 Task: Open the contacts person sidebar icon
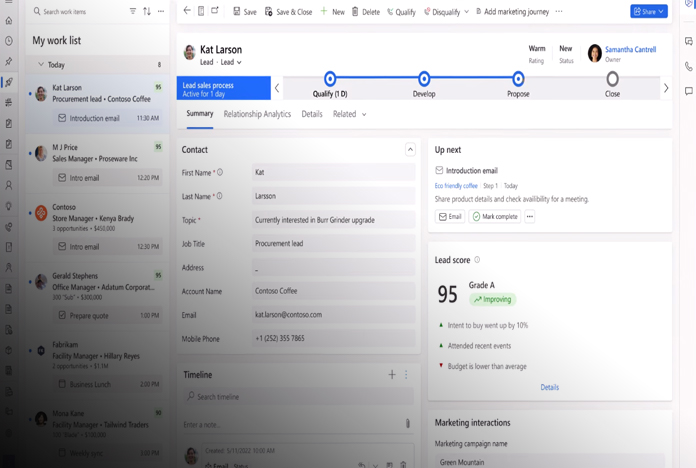tap(8, 185)
